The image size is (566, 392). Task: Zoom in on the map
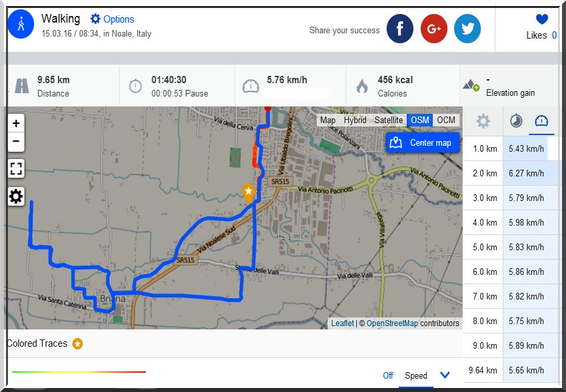16,123
